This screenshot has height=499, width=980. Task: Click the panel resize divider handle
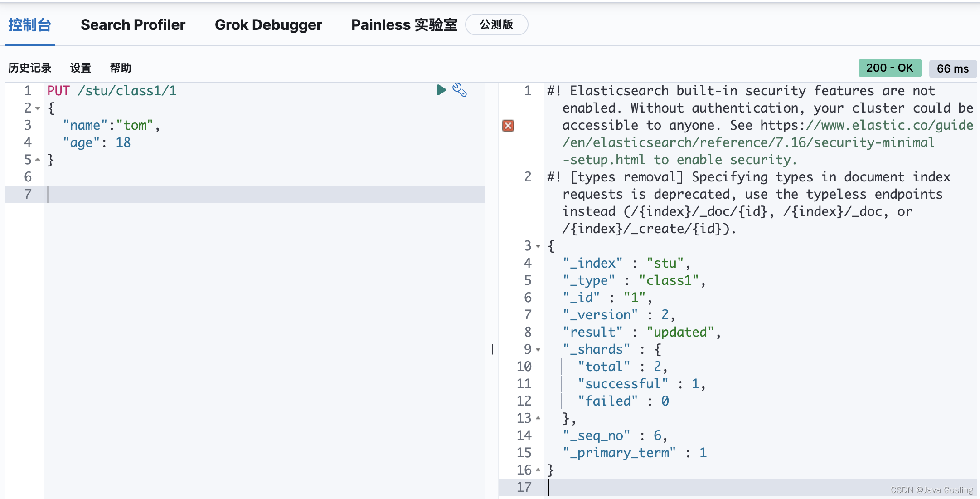click(491, 349)
